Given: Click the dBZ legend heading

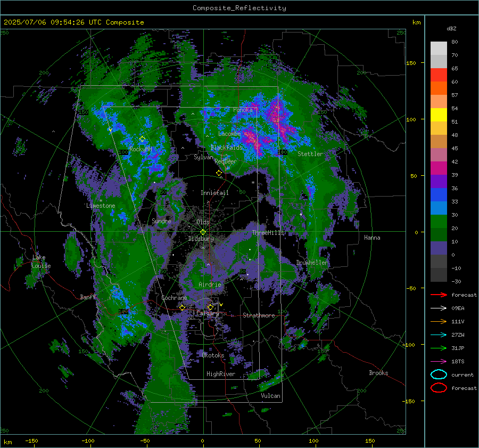Looking at the screenshot, I should tap(451, 29).
